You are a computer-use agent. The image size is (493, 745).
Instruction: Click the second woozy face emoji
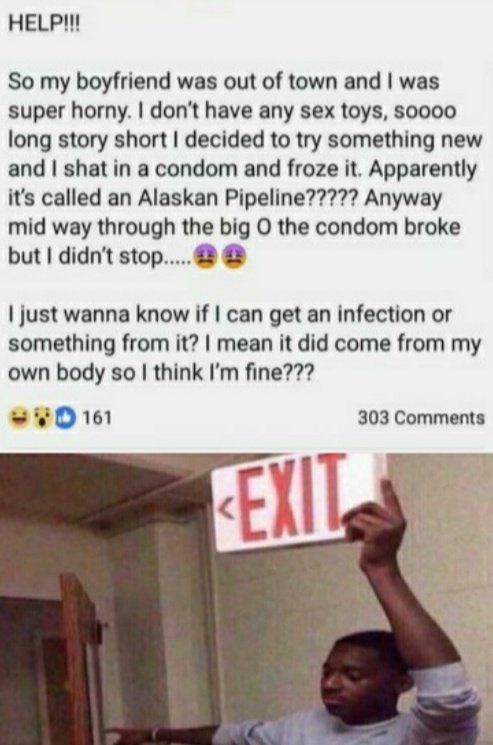tap(233, 258)
